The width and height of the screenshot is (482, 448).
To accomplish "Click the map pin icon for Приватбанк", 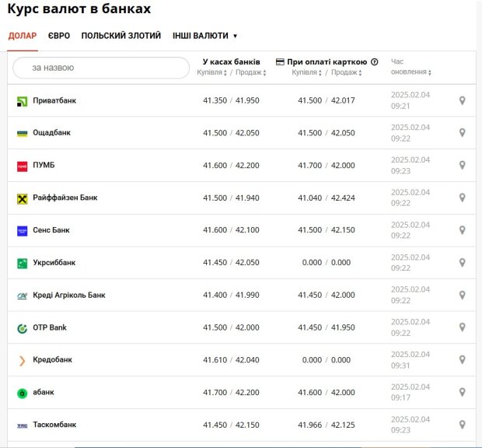I will [x=462, y=100].
